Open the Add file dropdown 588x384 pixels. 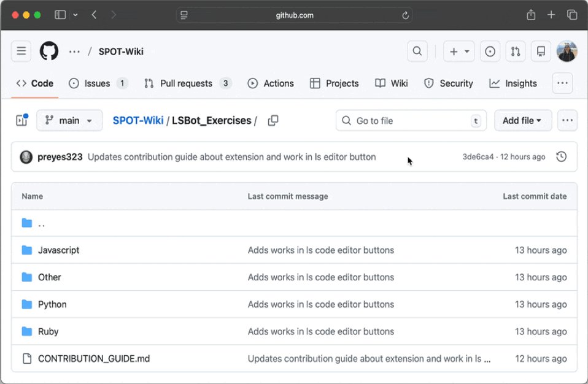click(523, 120)
